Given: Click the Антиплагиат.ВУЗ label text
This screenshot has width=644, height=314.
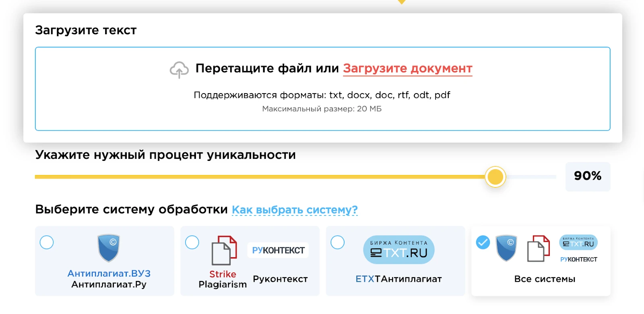Looking at the screenshot, I should (109, 274).
